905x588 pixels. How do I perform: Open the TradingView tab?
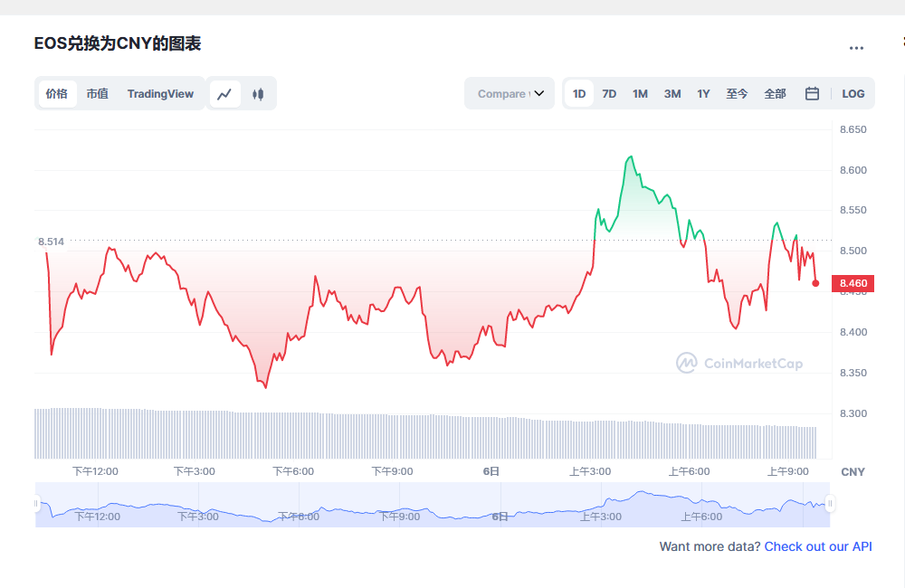[x=160, y=93]
